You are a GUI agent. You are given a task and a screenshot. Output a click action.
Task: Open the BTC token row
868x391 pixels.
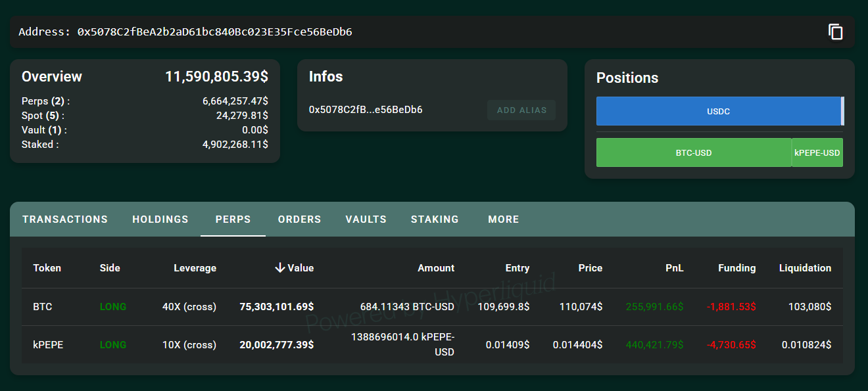pyautogui.click(x=43, y=307)
